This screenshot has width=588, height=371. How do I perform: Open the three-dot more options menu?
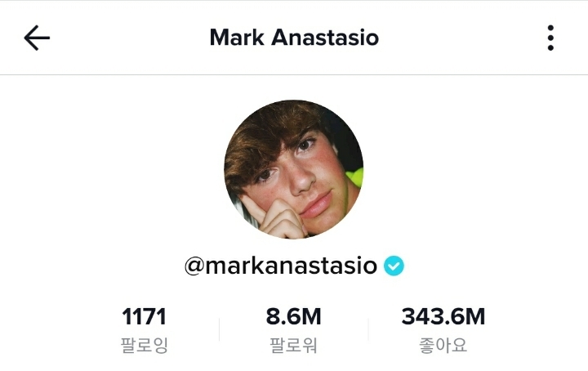pos(550,38)
